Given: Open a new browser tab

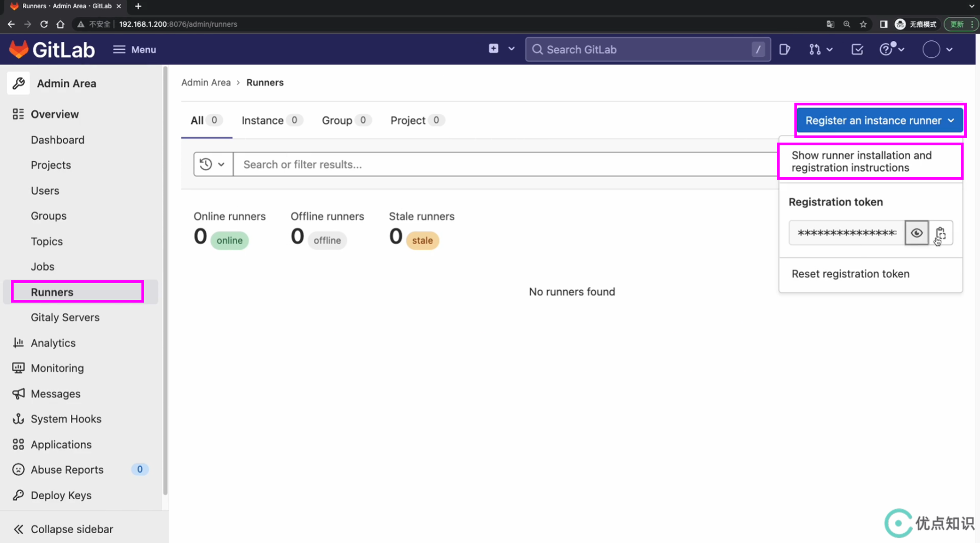Looking at the screenshot, I should pyautogui.click(x=138, y=6).
